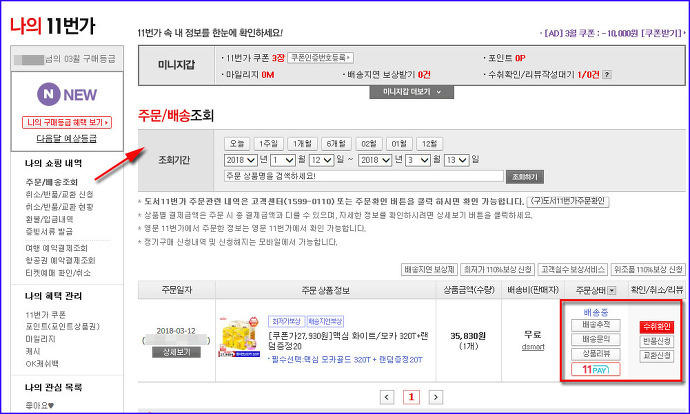Click the 반품신청 button

click(x=657, y=341)
